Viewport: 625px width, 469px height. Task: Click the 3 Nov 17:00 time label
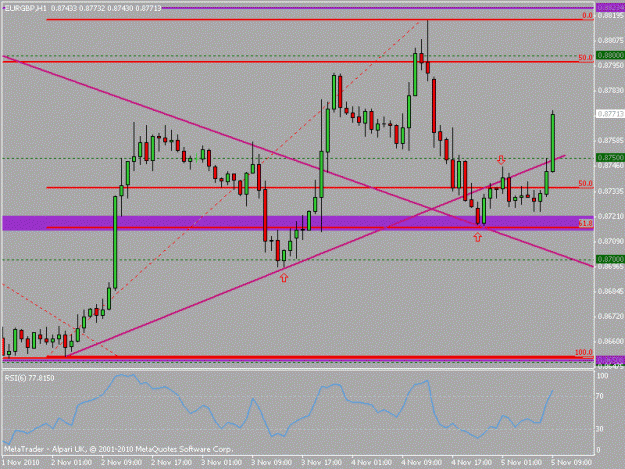[321, 463]
